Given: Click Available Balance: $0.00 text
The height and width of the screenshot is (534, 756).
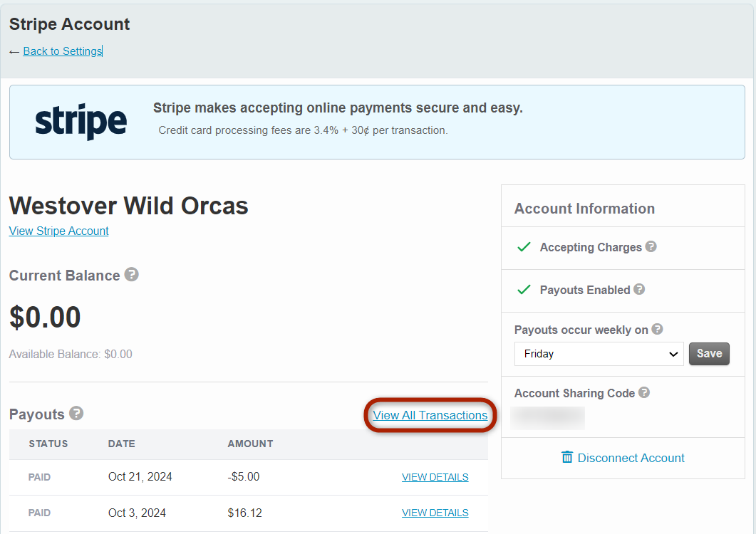Looking at the screenshot, I should pyautogui.click(x=71, y=355).
